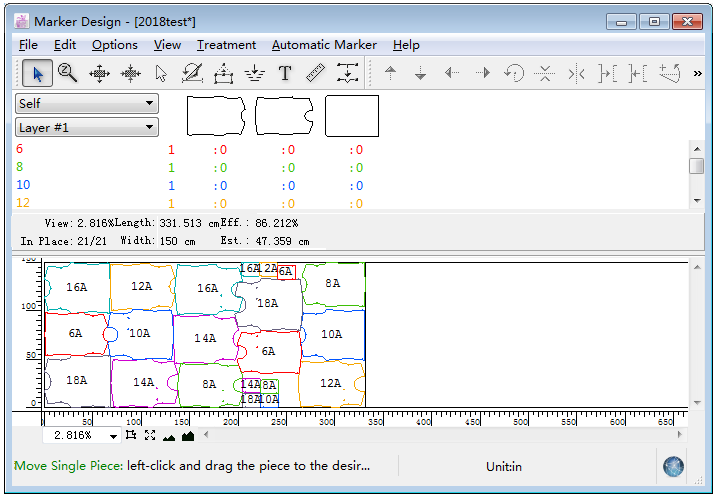The image size is (715, 500).
Task: Open the Automatic Marker menu
Action: pos(324,45)
